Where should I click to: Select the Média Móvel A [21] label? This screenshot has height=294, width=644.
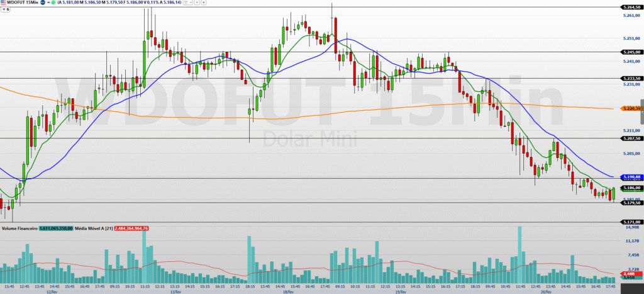95,227
